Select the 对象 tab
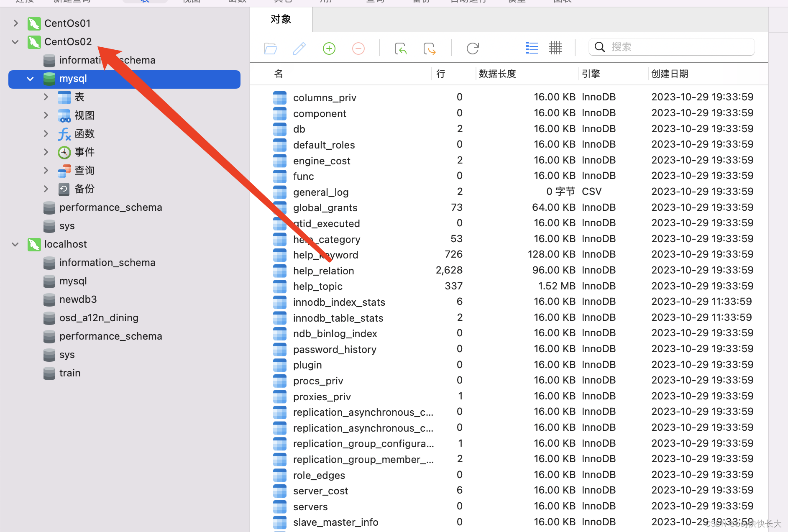The width and height of the screenshot is (788, 532). point(281,19)
